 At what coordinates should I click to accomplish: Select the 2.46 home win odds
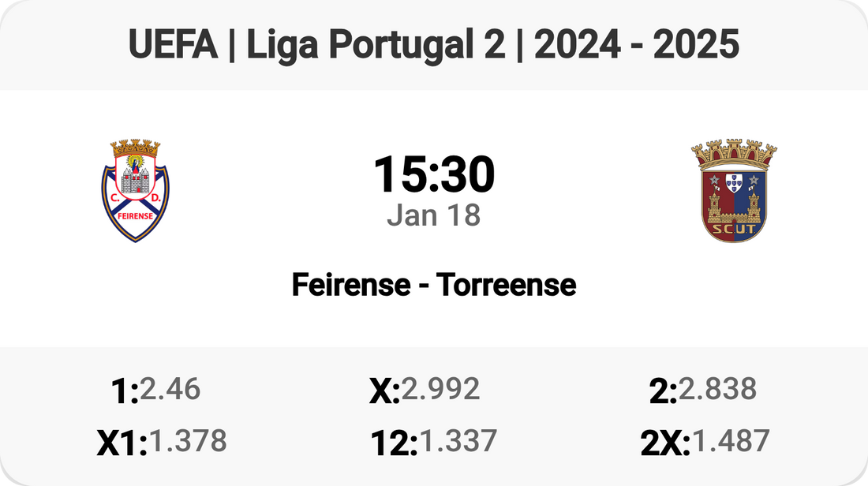pyautogui.click(x=170, y=389)
